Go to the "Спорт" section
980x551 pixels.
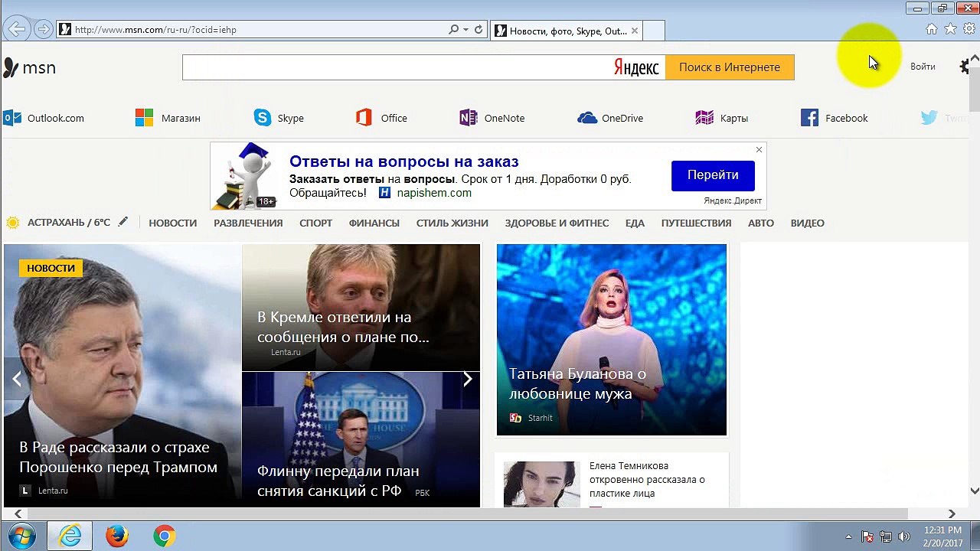[315, 223]
